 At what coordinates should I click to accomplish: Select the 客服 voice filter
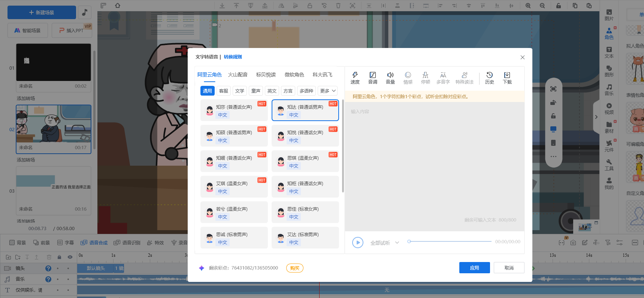(223, 91)
